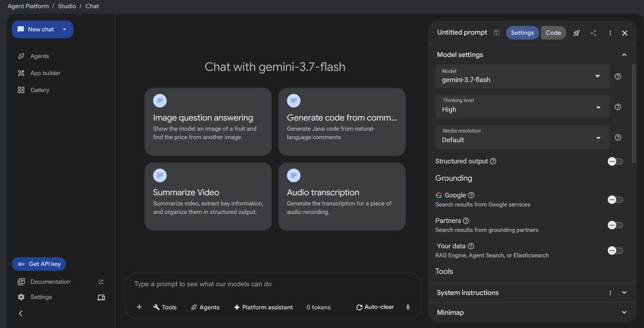Enable Your data grounding toggle
The width and height of the screenshot is (644, 328).
tap(615, 251)
